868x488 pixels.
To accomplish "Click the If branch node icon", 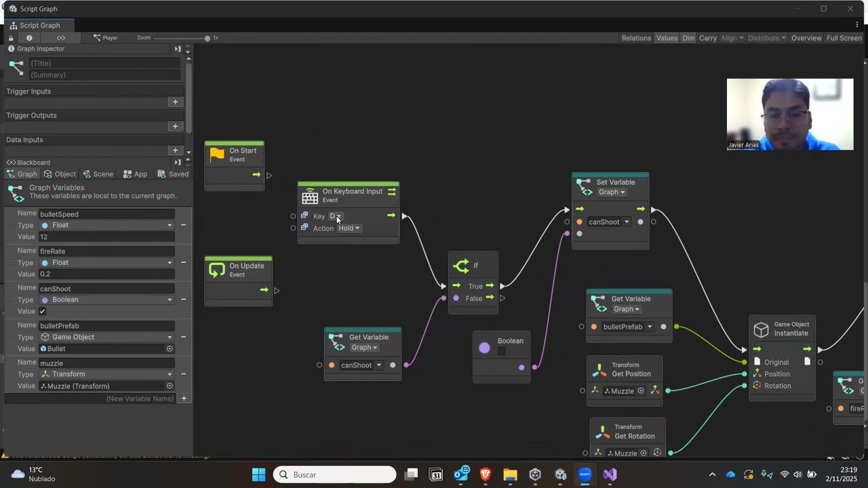I will (461, 266).
